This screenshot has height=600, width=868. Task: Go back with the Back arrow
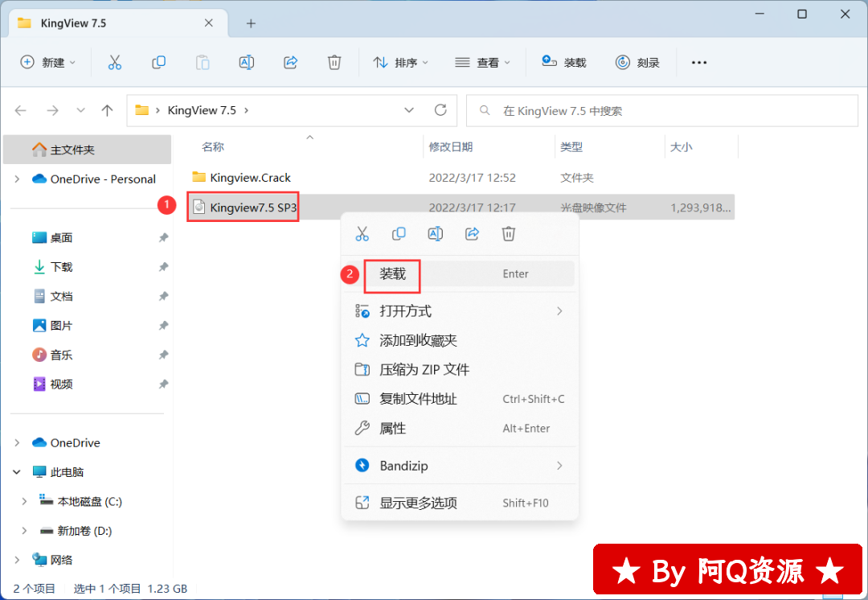point(20,111)
